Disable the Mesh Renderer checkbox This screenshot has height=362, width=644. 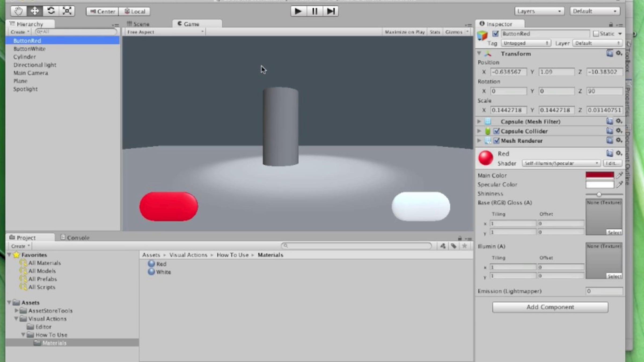(x=496, y=141)
